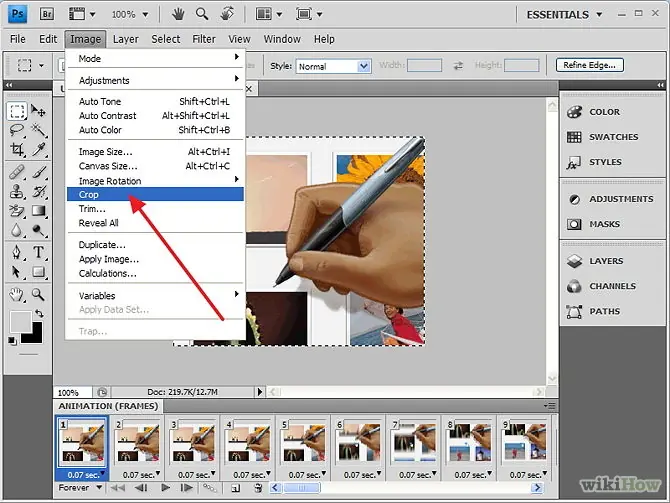Reset default foreground and background colors
This screenshot has width=670, height=503.
click(x=12, y=341)
